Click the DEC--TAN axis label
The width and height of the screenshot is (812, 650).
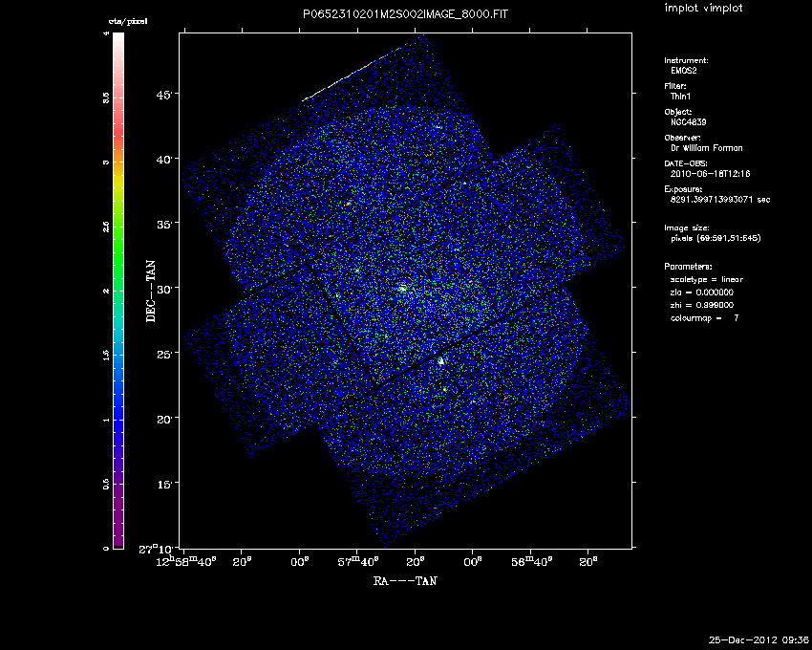point(151,292)
